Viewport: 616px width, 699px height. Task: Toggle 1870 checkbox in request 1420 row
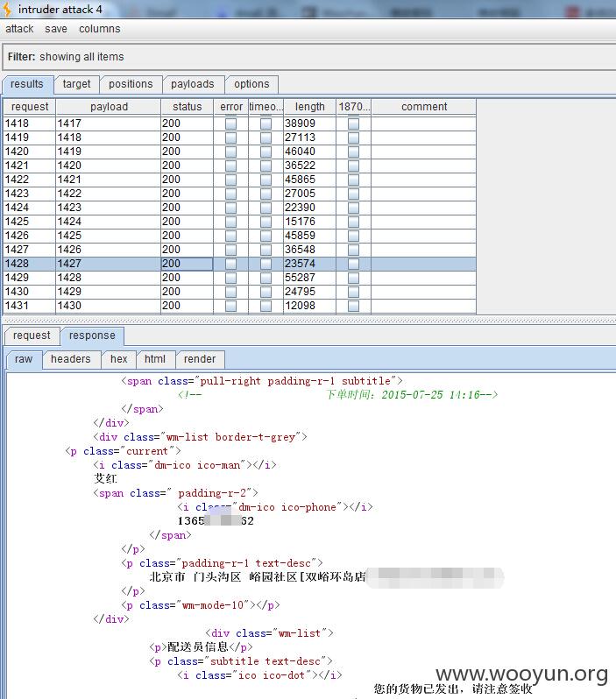tap(354, 152)
